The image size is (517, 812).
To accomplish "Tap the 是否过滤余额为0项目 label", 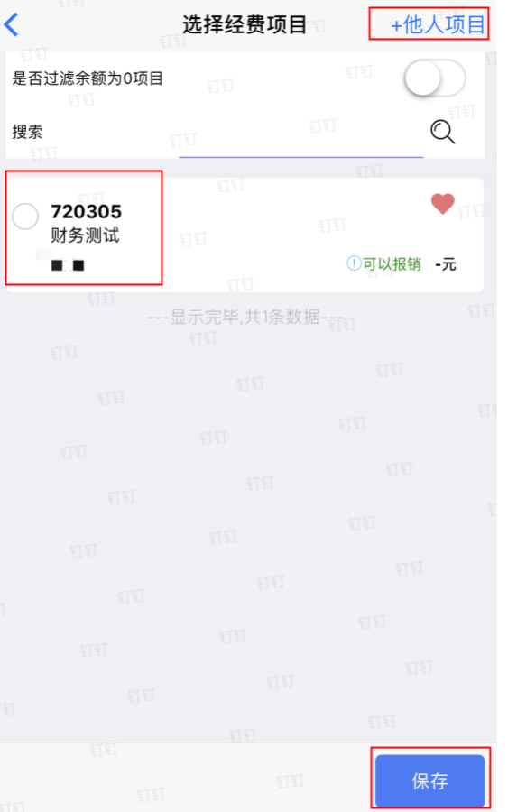I will (88, 78).
